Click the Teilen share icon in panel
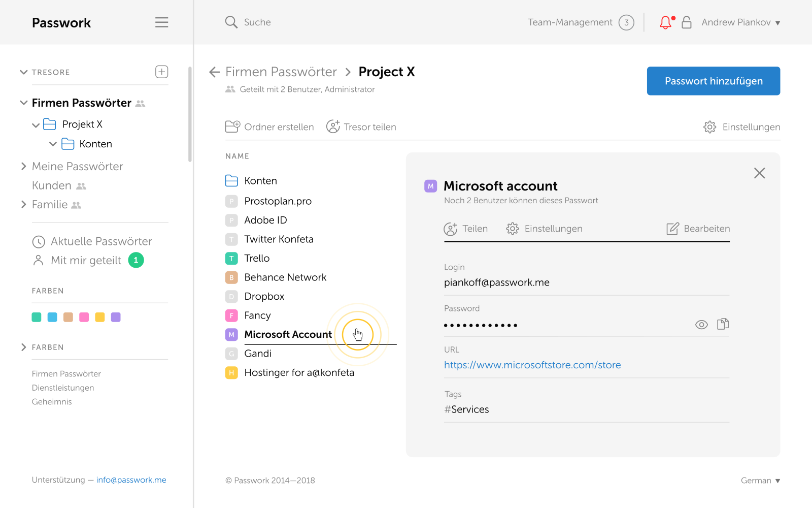Screen dimensions: 812x508 click(x=450, y=229)
